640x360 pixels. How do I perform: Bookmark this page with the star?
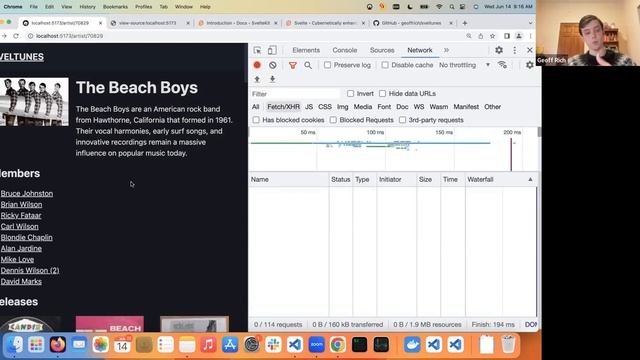coord(493,36)
